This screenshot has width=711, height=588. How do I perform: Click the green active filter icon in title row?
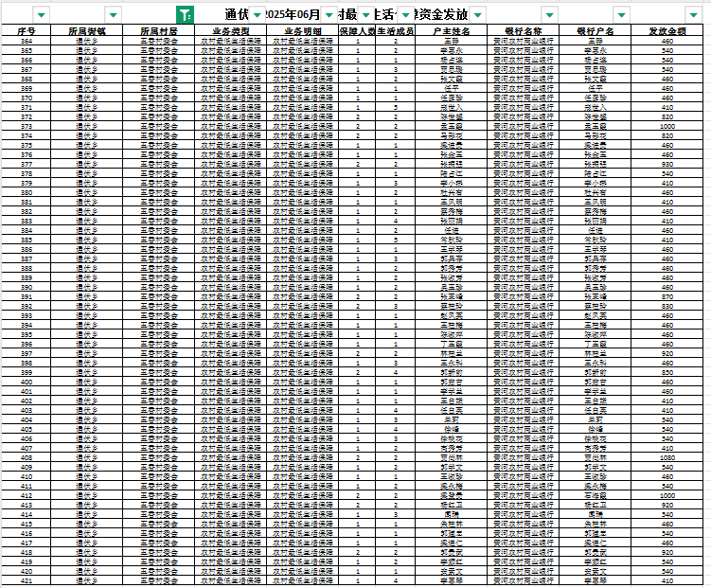[186, 15]
